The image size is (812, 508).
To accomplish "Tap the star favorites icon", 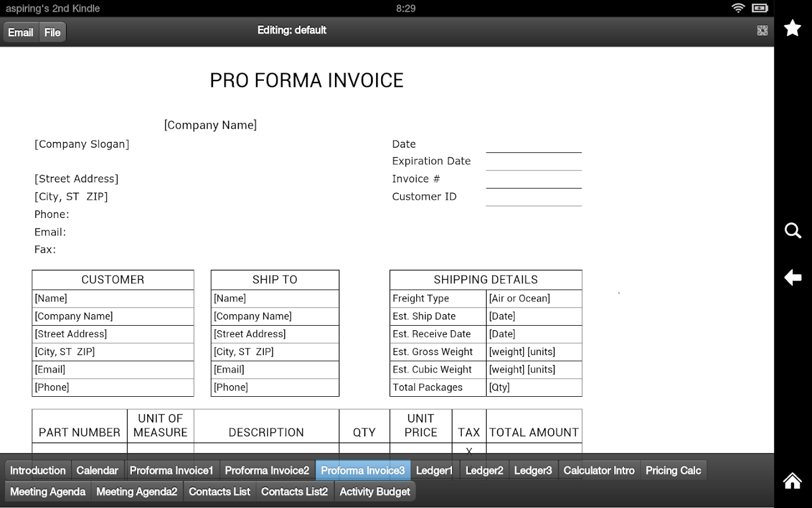I will [792, 28].
